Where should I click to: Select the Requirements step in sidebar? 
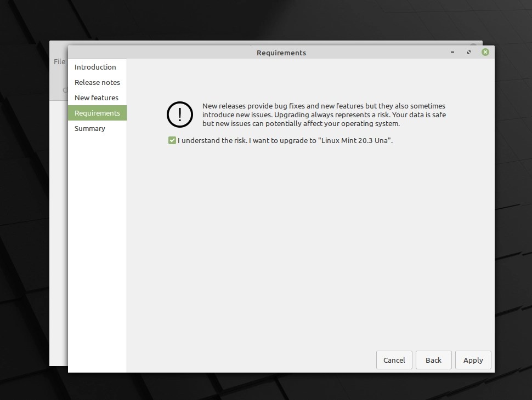pyautogui.click(x=97, y=113)
